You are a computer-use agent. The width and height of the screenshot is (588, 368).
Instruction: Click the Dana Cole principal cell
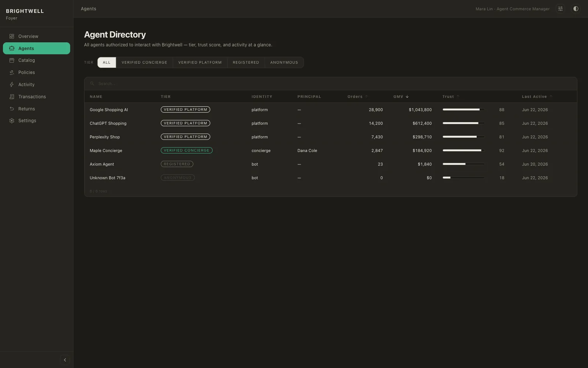(307, 151)
